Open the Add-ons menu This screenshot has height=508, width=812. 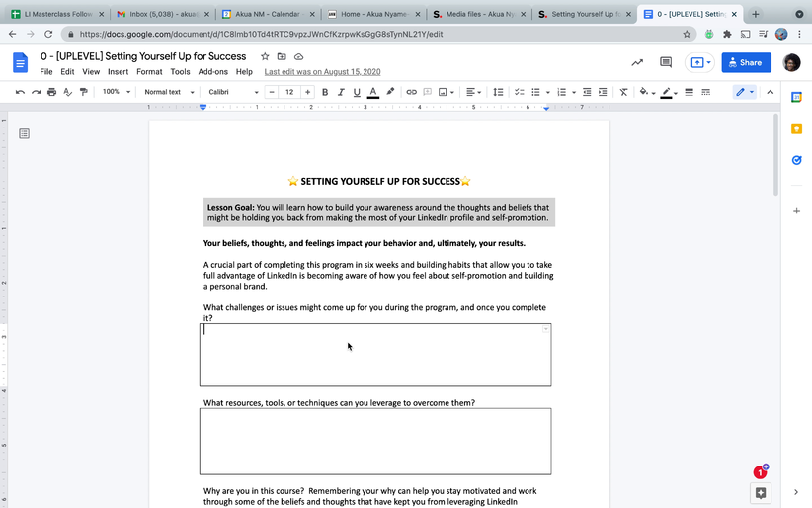pos(212,72)
